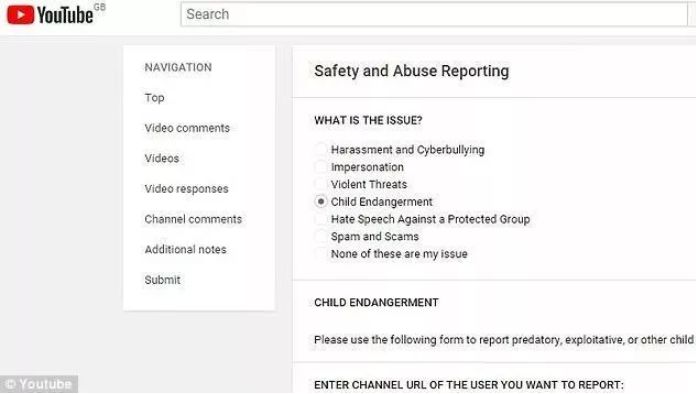This screenshot has height=394, width=696.
Task: Click the YouTube wordmark to go home
Action: pyautogui.click(x=65, y=15)
